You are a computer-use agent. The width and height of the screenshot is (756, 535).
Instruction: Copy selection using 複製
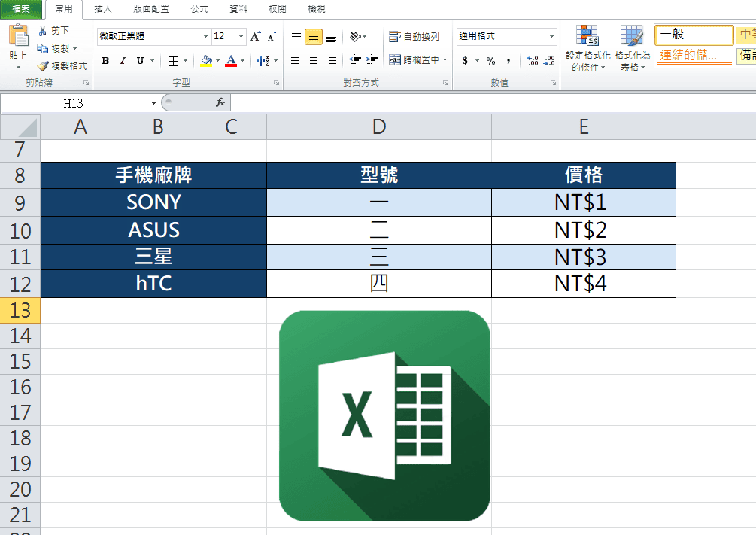(x=53, y=48)
